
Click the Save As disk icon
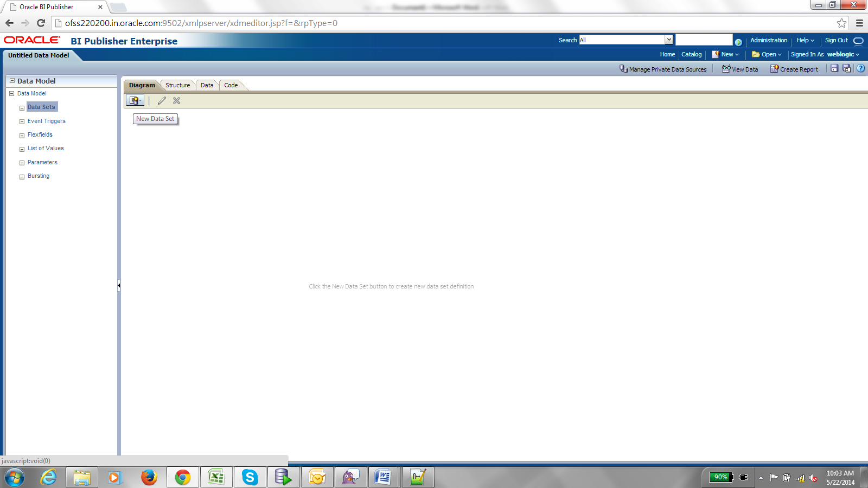pyautogui.click(x=847, y=68)
